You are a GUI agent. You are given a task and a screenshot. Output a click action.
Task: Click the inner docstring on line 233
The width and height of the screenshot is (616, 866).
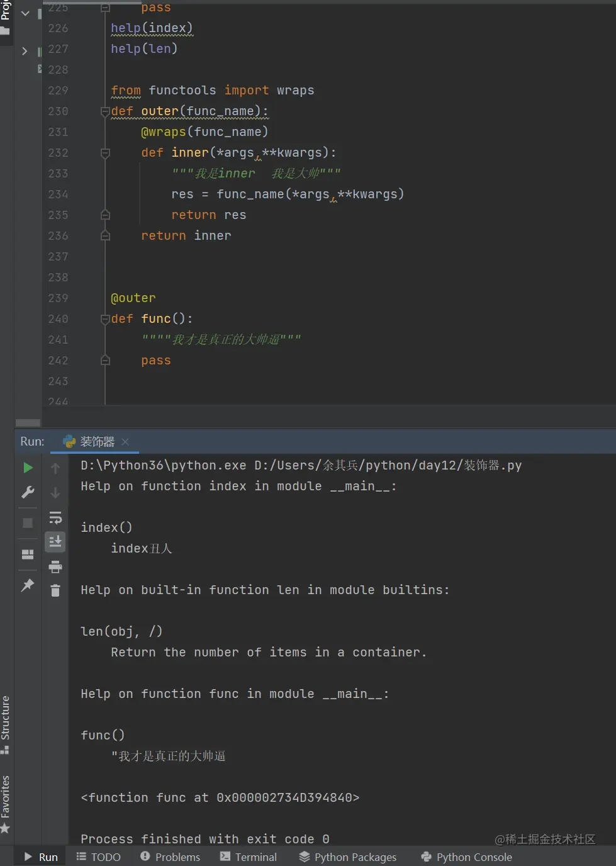[256, 174]
